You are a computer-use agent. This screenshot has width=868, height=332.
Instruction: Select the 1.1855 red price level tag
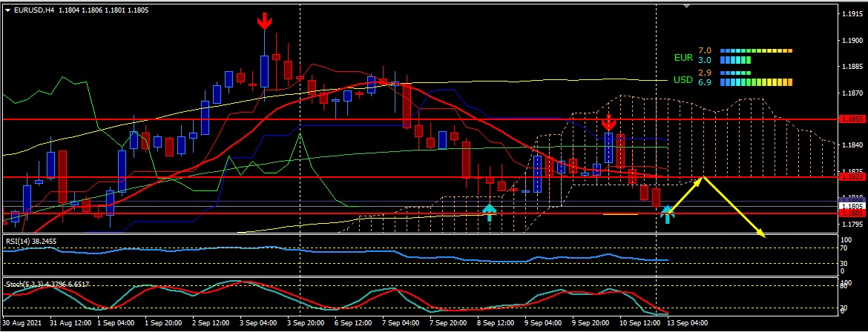point(851,119)
